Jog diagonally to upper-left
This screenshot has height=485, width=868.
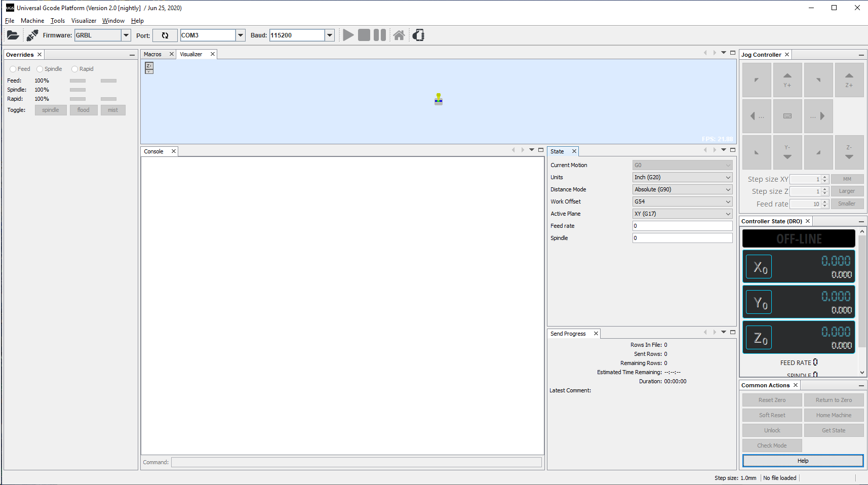(x=757, y=80)
